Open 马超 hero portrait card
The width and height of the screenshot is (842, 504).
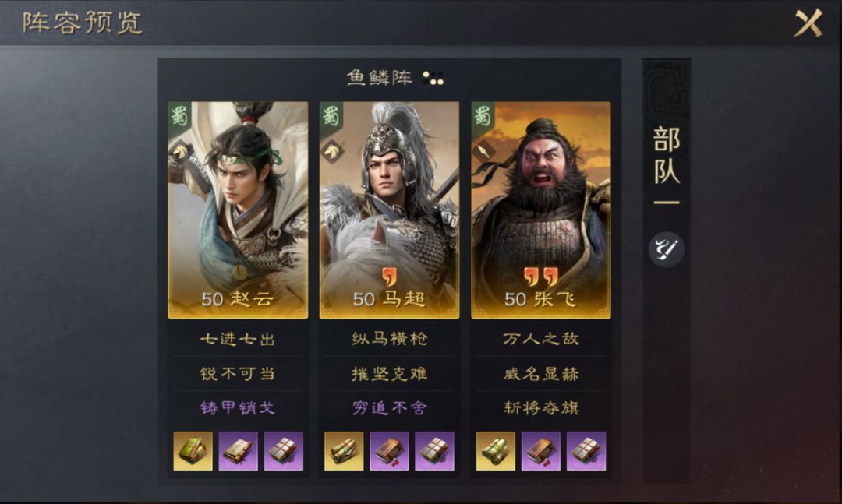pyautogui.click(x=389, y=210)
